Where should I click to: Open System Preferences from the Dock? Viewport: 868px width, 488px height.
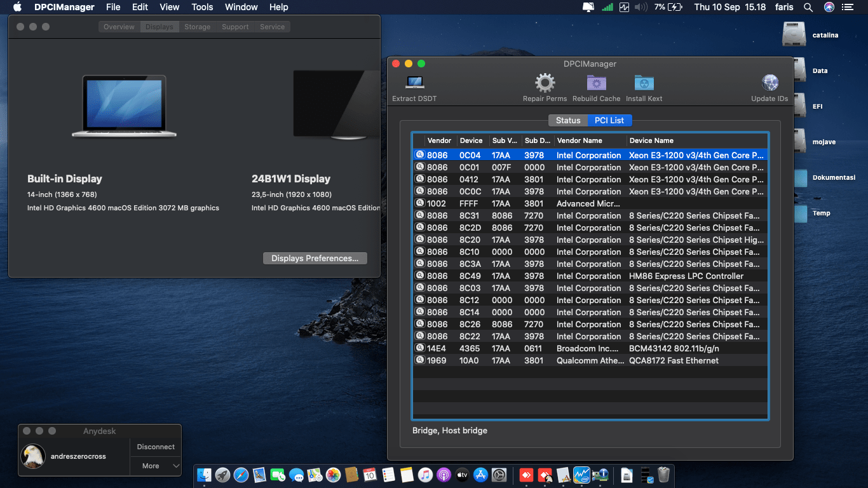coord(499,475)
